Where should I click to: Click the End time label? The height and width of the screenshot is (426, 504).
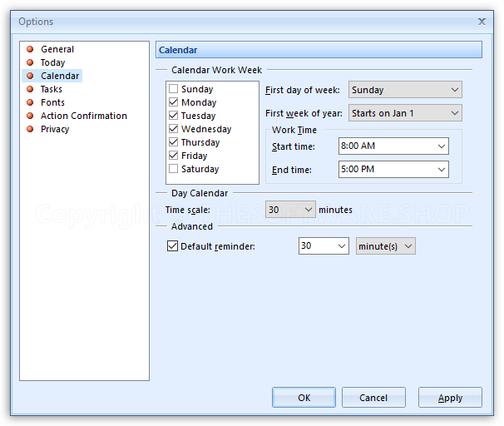292,170
